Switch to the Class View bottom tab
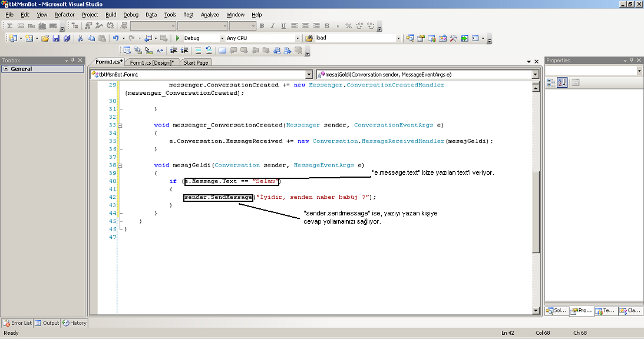The image size is (644, 339). 630,311
